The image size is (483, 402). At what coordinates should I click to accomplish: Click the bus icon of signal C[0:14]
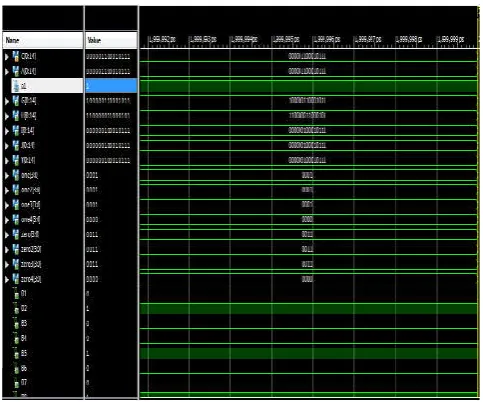pyautogui.click(x=16, y=56)
